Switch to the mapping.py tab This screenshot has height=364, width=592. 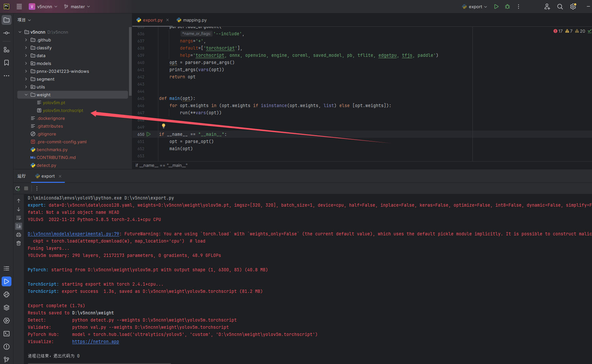coord(194,20)
